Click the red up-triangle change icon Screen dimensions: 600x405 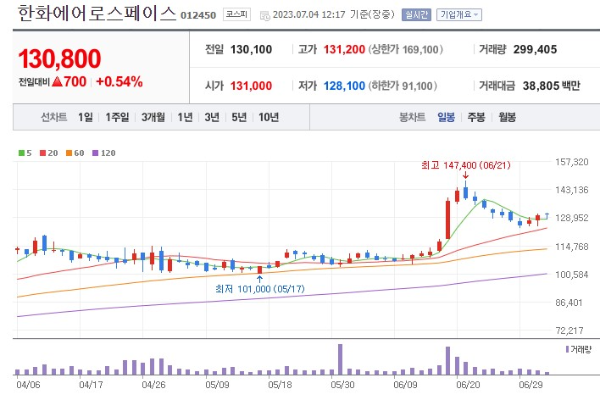[57, 82]
